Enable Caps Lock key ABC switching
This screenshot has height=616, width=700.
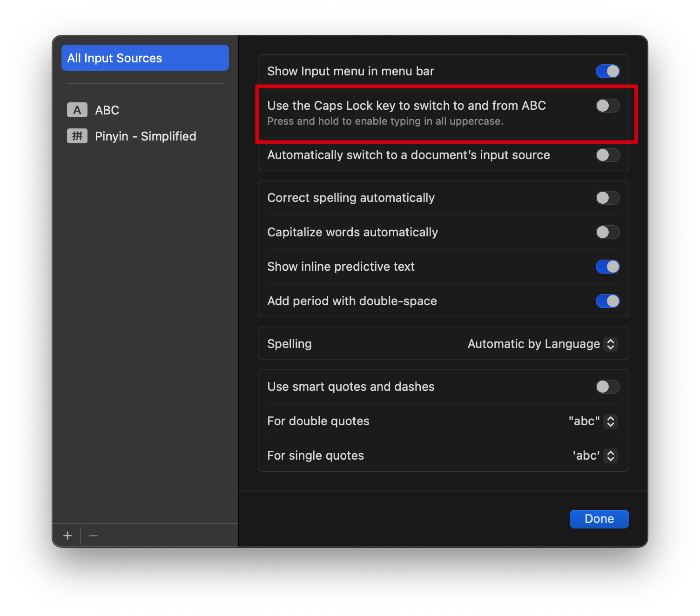click(x=607, y=106)
